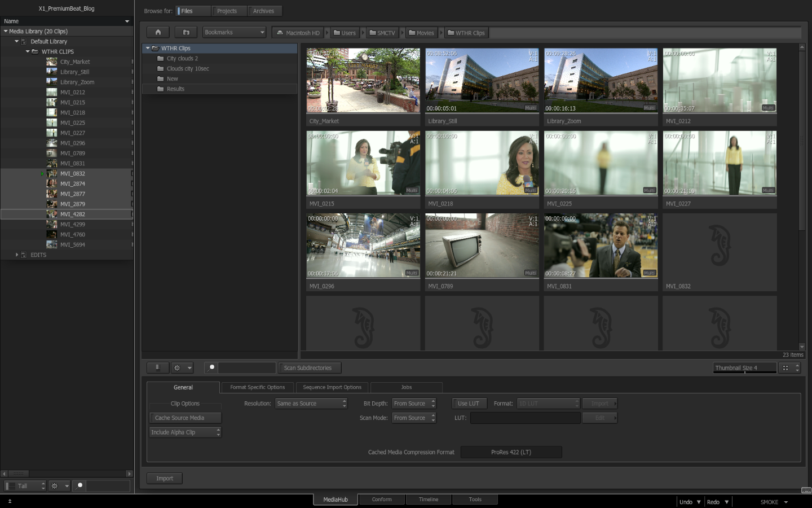Click the Macintosh HD drive breadcrumb

[298, 33]
